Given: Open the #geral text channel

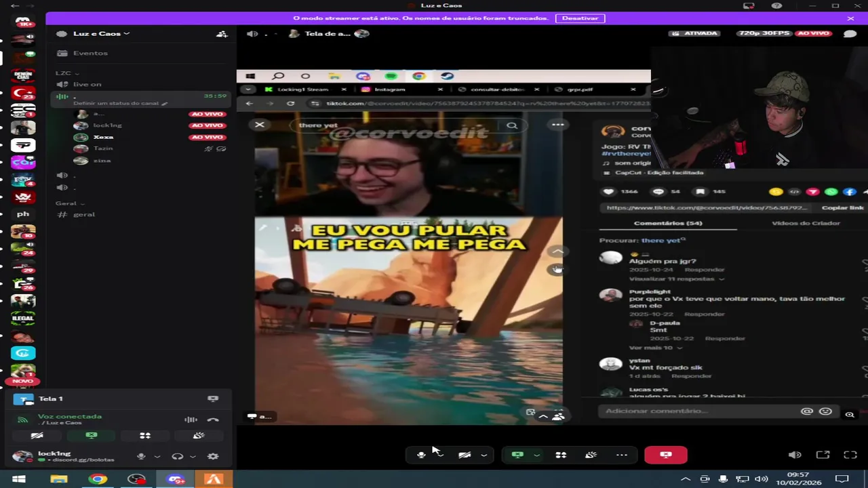Looking at the screenshot, I should coord(84,214).
